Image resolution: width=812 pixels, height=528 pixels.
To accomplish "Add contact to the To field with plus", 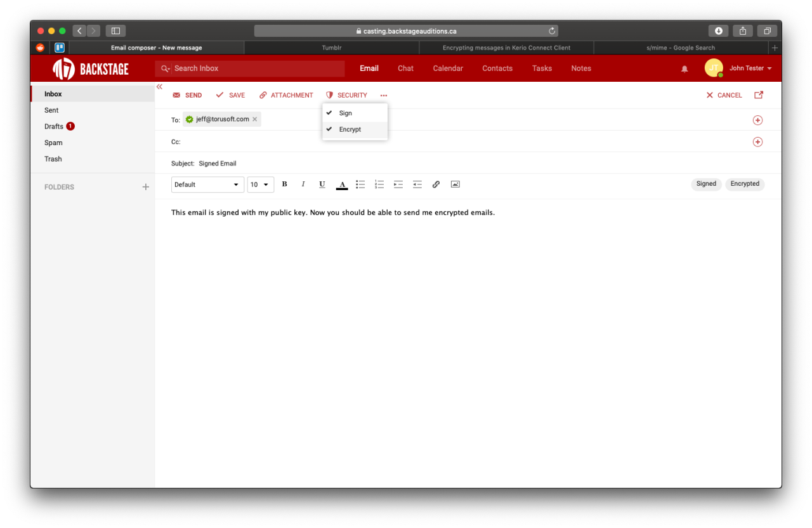I will [x=757, y=120].
